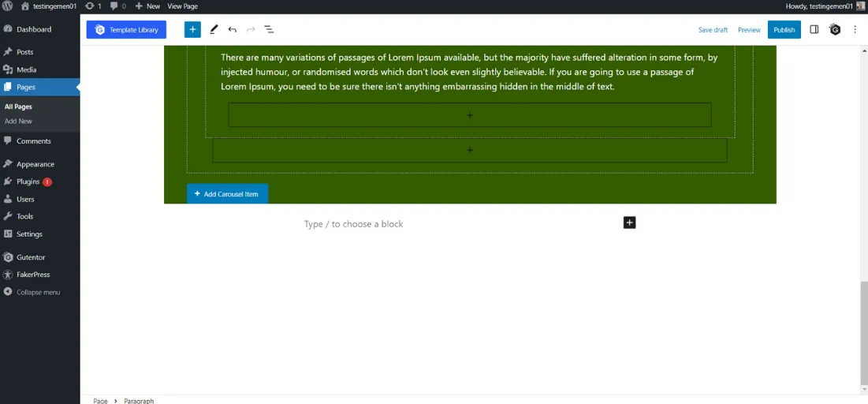Open comments indicator in admin bar
Image resolution: width=868 pixels, height=404 pixels.
[x=118, y=6]
